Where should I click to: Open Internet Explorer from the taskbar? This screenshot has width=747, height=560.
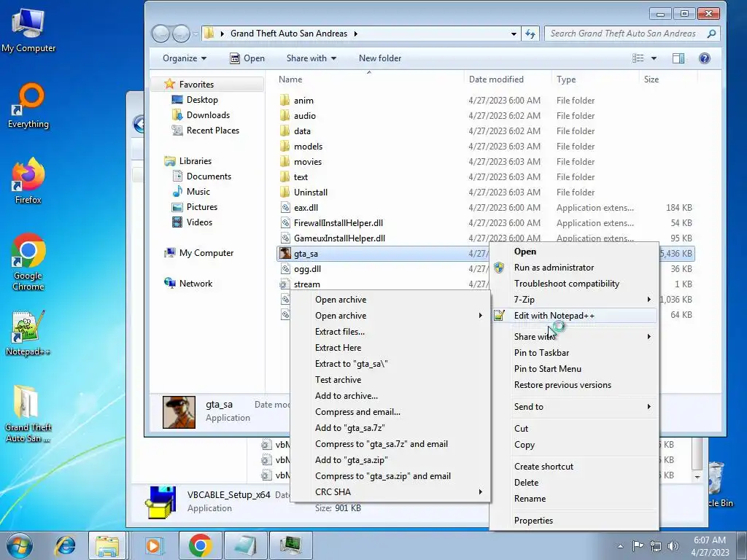65,545
